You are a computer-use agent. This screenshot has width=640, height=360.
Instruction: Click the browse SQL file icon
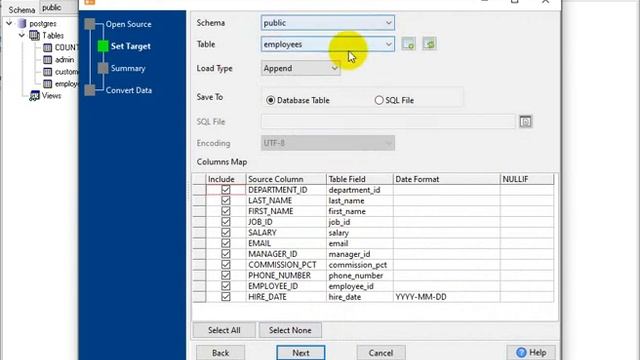[x=526, y=122]
